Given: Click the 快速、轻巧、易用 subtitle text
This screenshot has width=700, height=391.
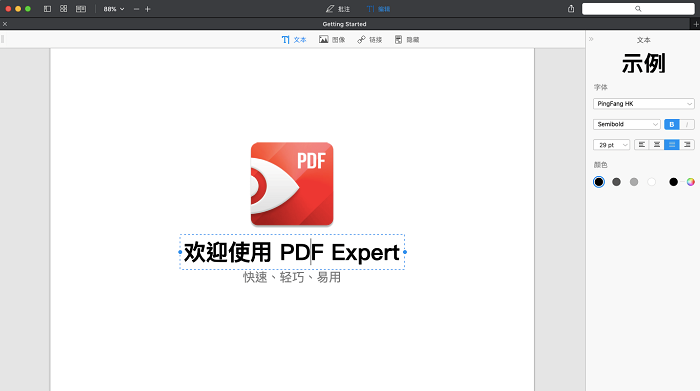Looking at the screenshot, I should pos(292,277).
